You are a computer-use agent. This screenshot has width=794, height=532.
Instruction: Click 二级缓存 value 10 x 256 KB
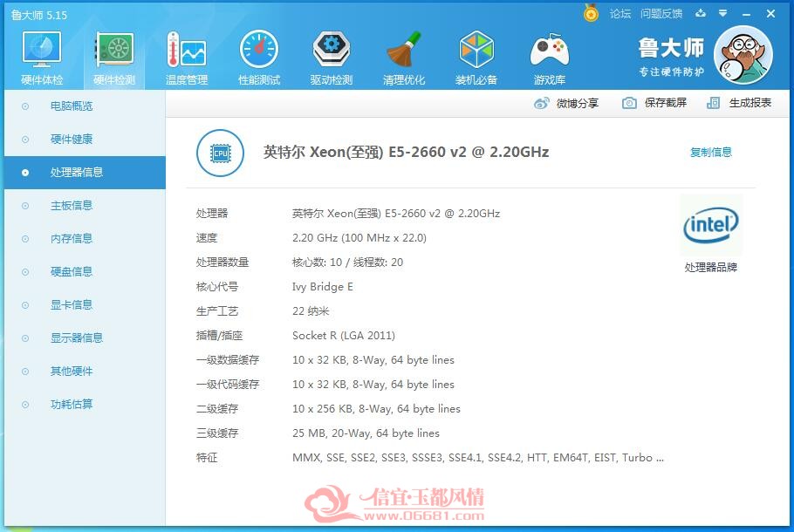[376, 409]
